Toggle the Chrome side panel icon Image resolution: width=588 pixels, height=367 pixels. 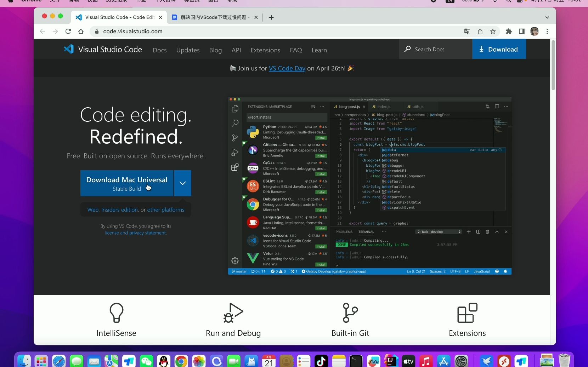521,31
